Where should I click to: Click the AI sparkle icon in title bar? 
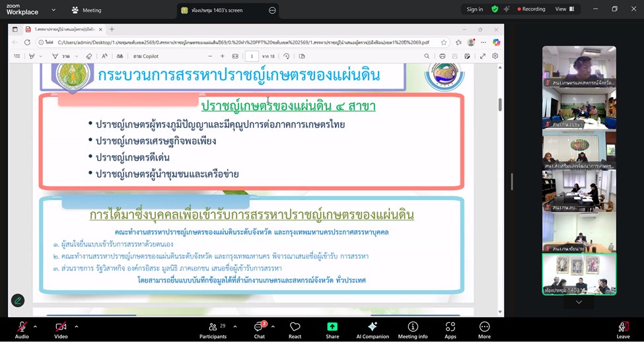tap(507, 9)
